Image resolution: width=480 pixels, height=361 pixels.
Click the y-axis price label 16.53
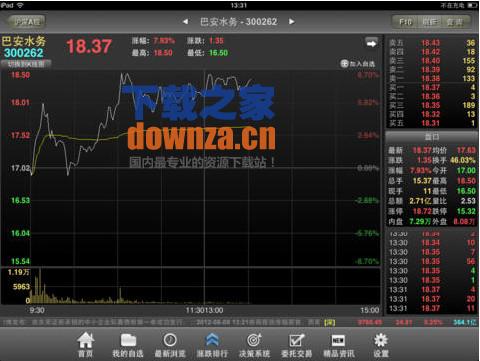[x=20, y=201]
